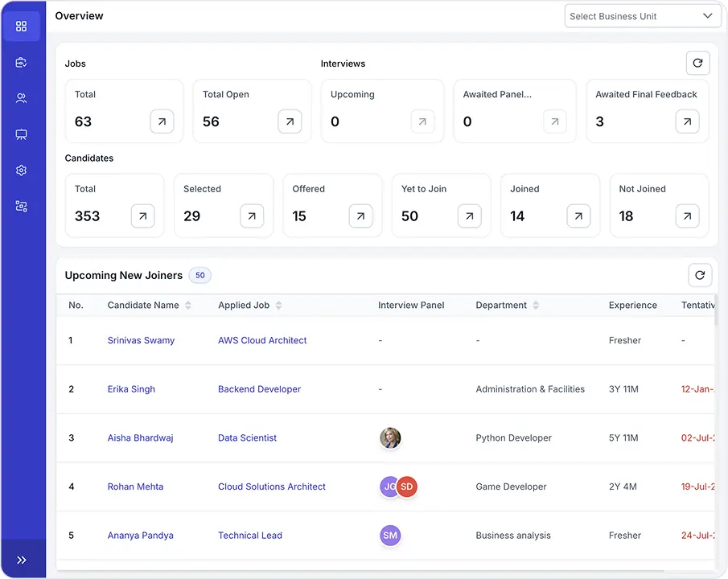The image size is (728, 579).
Task: Open the dashboard grid icon in sidebar
Action: click(x=22, y=26)
